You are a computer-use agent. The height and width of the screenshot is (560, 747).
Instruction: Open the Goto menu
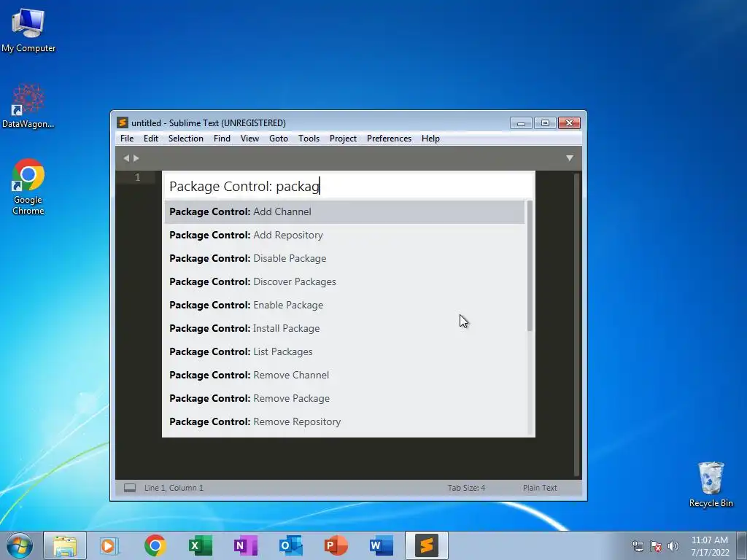click(x=278, y=139)
